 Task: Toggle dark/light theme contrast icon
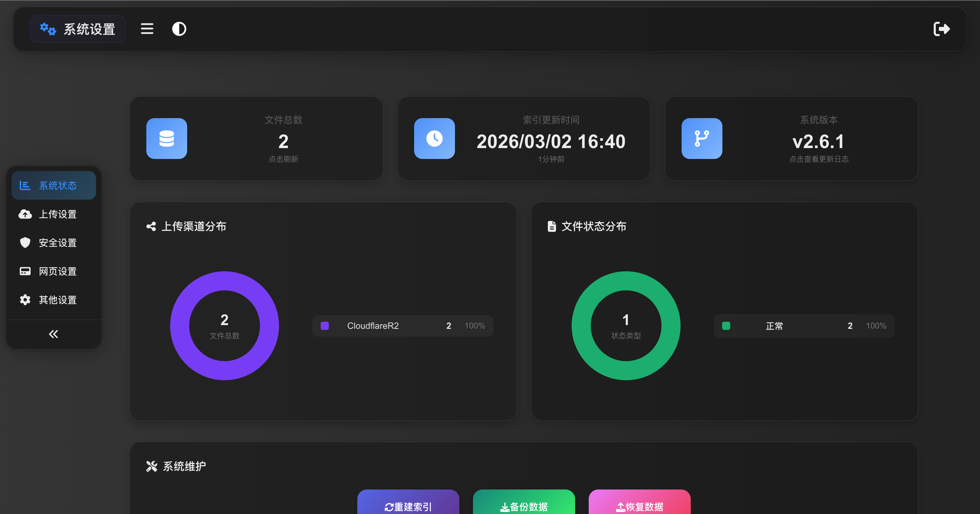coord(179,29)
